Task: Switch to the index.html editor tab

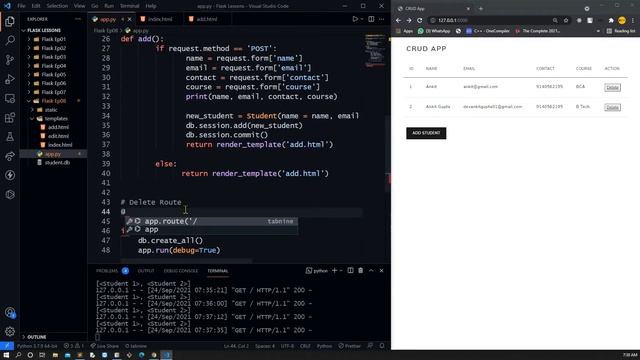Action: click(160, 19)
